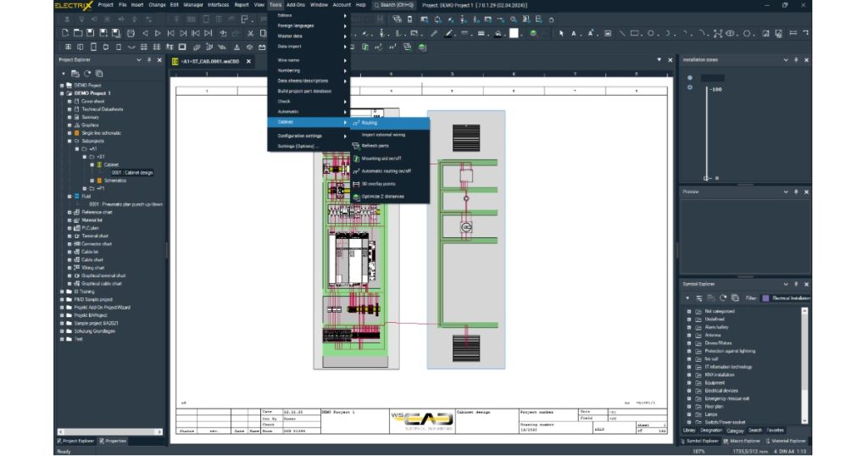Click the print icon in toolbar
The height and width of the screenshot is (456, 868).
(131, 33)
